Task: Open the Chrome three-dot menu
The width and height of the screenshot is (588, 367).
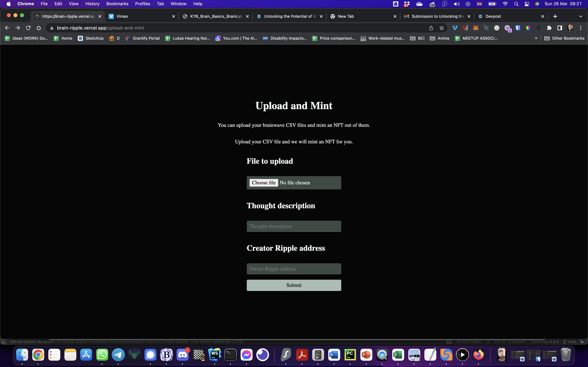Action: point(581,28)
